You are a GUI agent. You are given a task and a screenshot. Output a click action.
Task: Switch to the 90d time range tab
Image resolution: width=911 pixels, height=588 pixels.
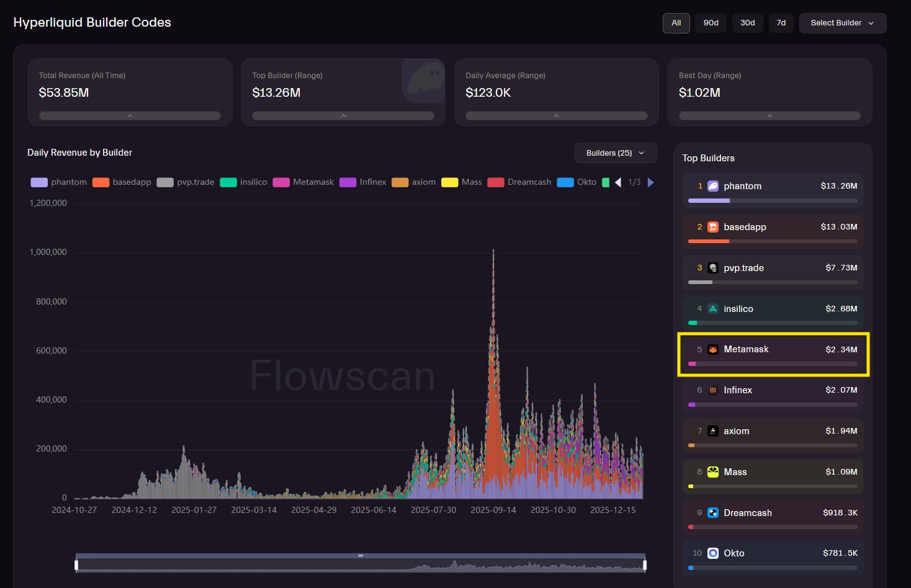point(710,22)
